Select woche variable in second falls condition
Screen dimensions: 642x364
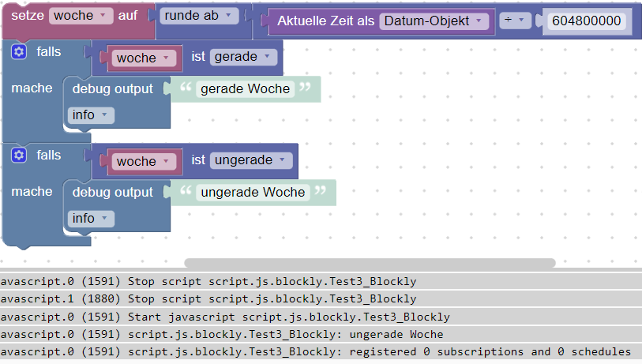(143, 161)
